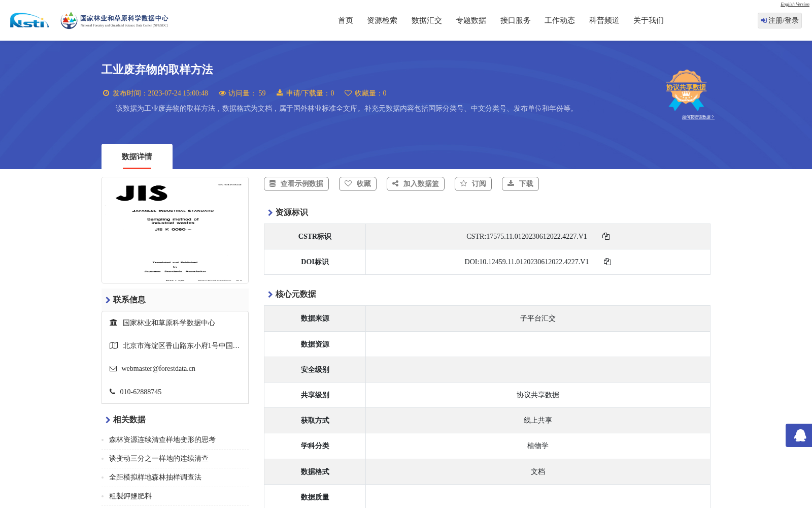The image size is (812, 508).
Task: Click the 协议共享数据 badge
Action: click(x=686, y=90)
